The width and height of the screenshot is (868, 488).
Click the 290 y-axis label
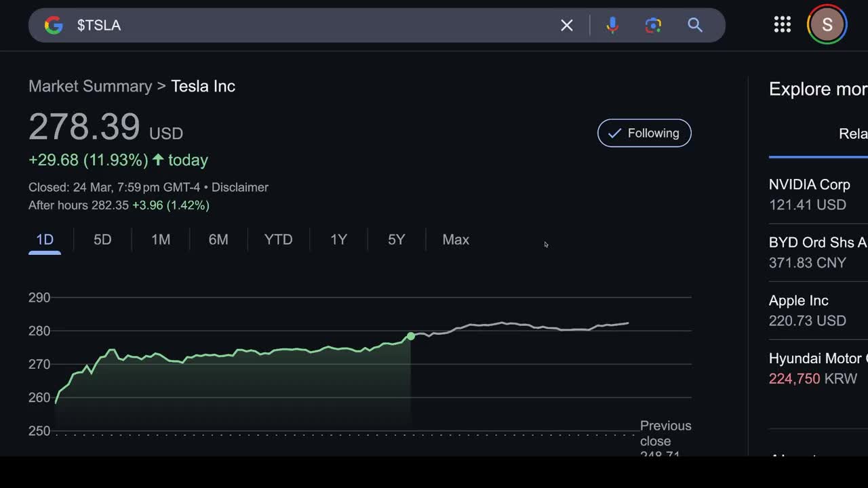pyautogui.click(x=39, y=298)
